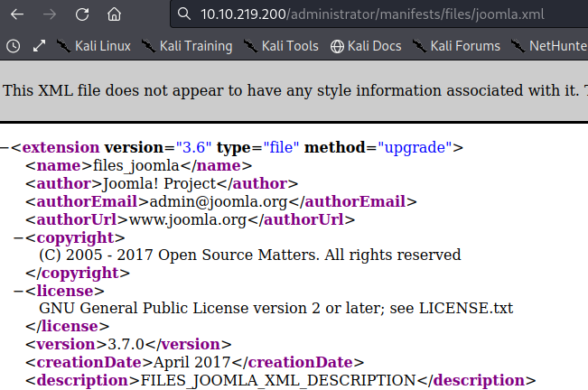Image resolution: width=588 pixels, height=390 pixels.
Task: Reload the page with refresh icon
Action: coord(82,14)
